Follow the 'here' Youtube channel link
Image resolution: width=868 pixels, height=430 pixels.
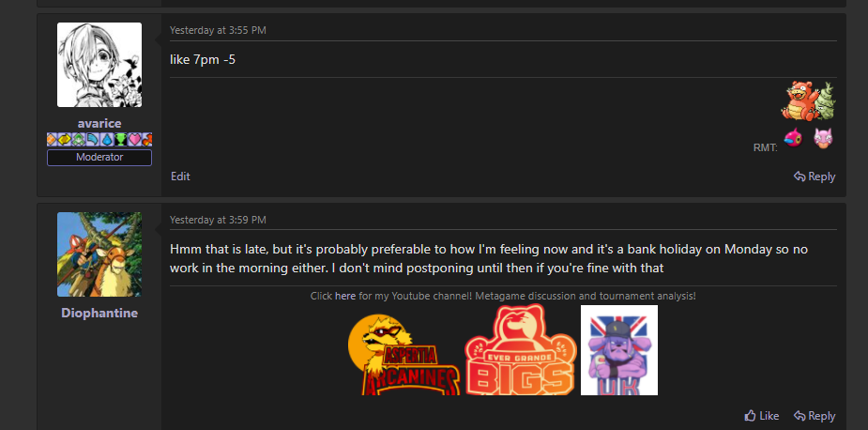pos(345,296)
